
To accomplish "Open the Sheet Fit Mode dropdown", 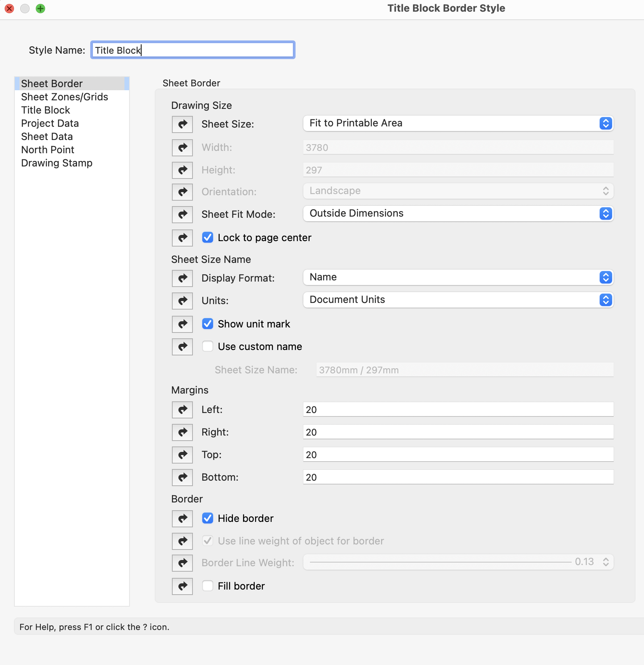I will 458,213.
